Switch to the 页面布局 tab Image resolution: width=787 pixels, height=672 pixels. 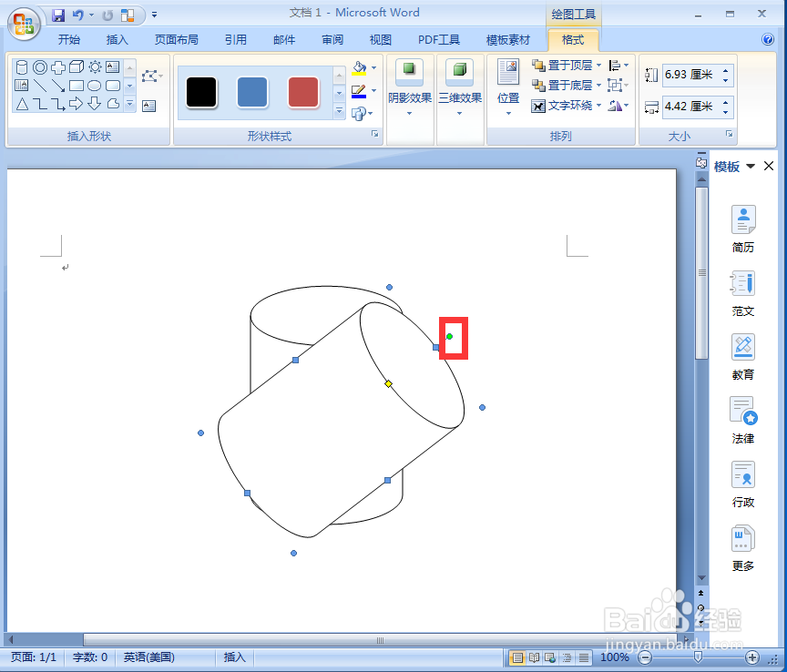[176, 40]
